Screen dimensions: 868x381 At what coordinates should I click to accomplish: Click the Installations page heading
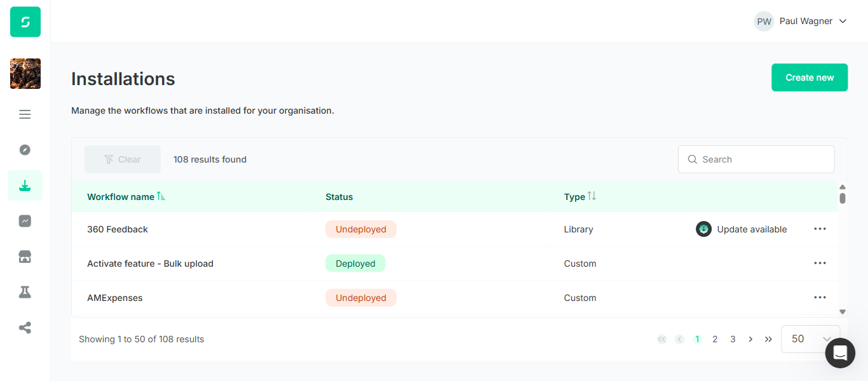click(x=123, y=79)
